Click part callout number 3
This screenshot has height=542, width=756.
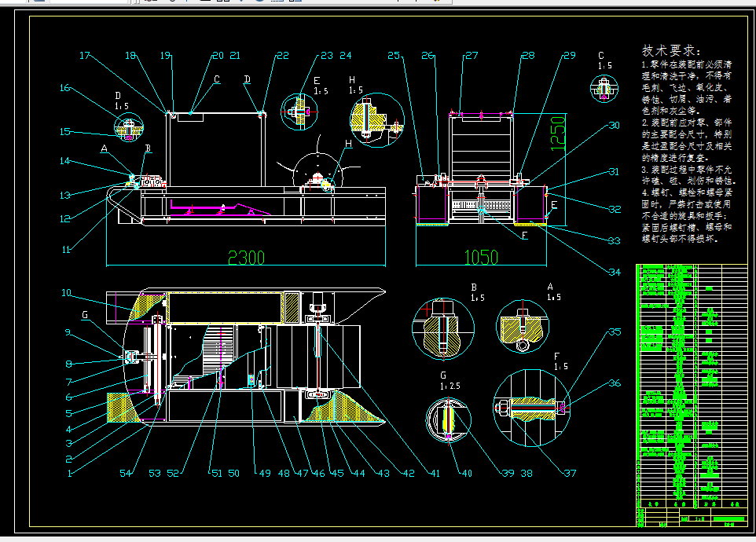[68, 443]
